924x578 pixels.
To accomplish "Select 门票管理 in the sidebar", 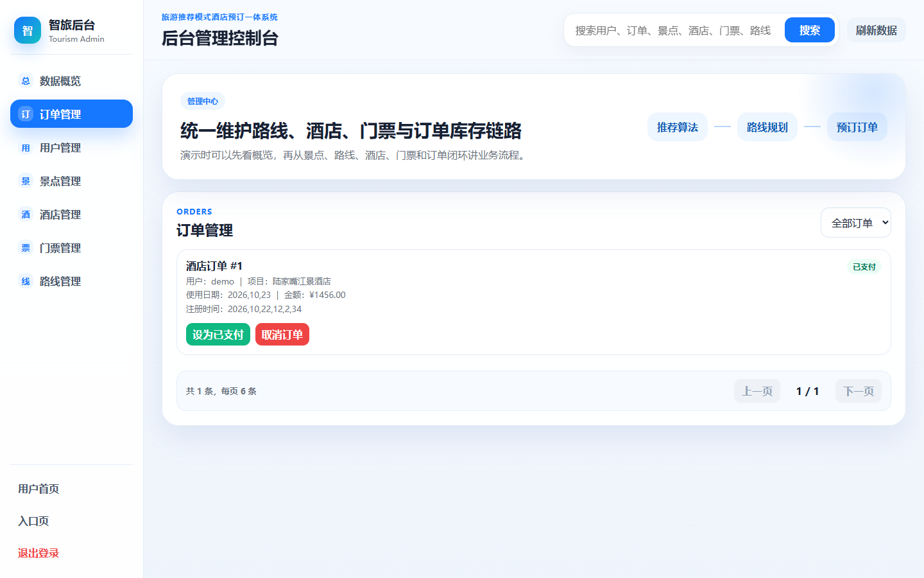I will coord(71,248).
